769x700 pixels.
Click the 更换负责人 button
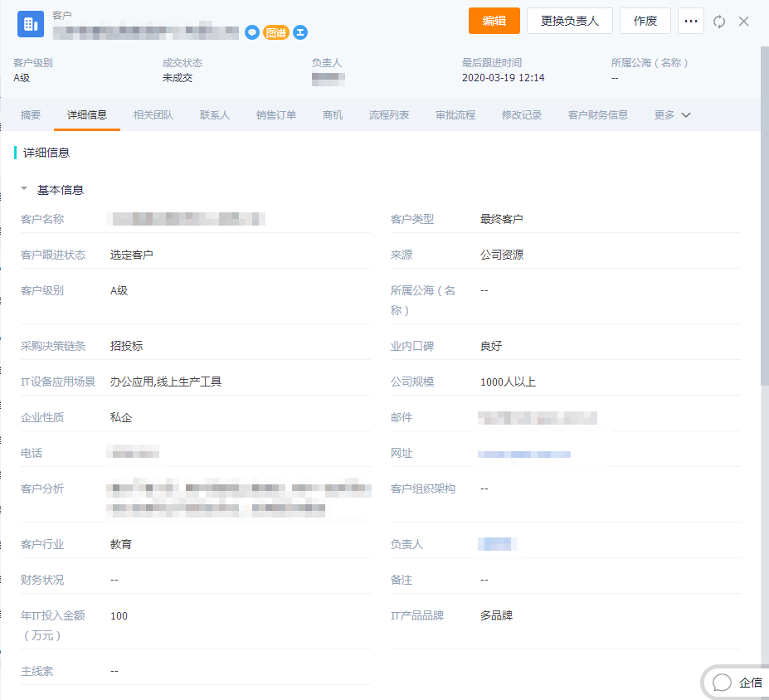point(569,22)
